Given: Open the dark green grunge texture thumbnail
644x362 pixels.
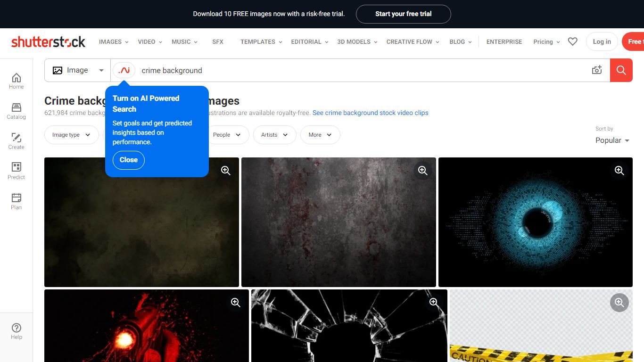Looking at the screenshot, I should point(141,222).
